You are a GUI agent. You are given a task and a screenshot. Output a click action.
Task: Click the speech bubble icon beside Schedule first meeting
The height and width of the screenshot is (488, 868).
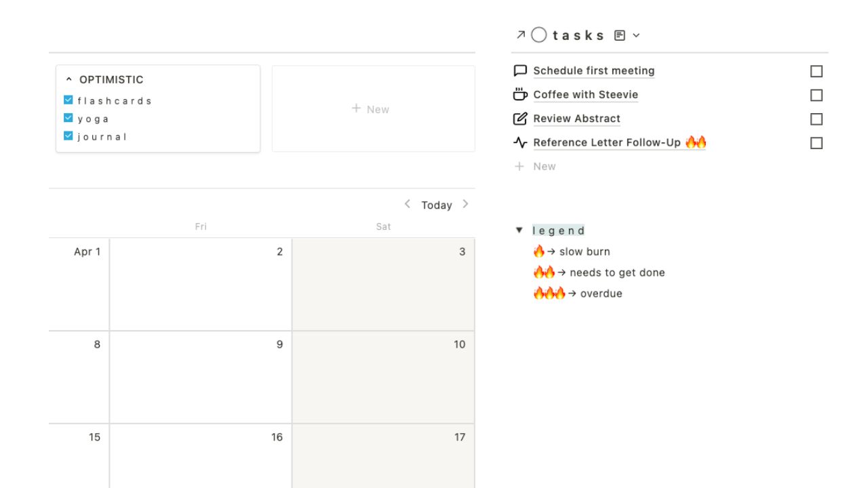520,70
